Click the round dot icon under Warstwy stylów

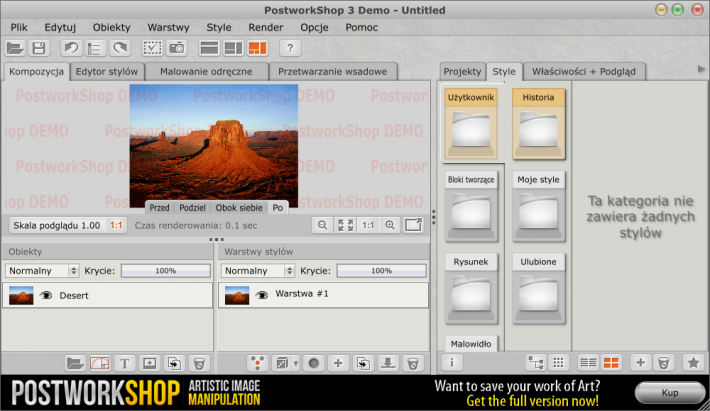coord(314,363)
